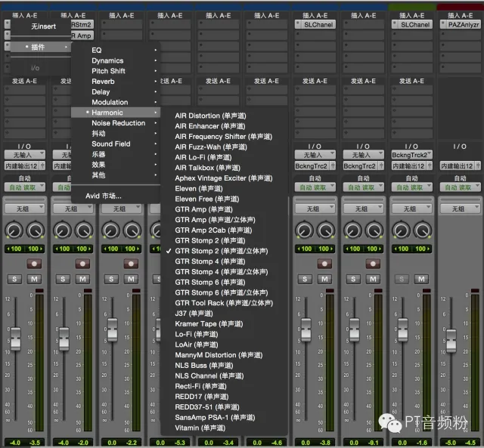Click the RStm2 insert slot

[82, 24]
